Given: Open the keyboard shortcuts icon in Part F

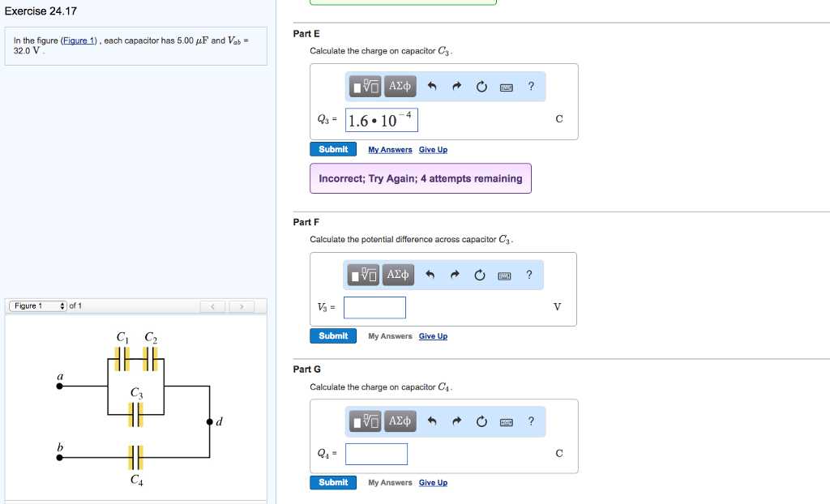Looking at the screenshot, I should 504,275.
